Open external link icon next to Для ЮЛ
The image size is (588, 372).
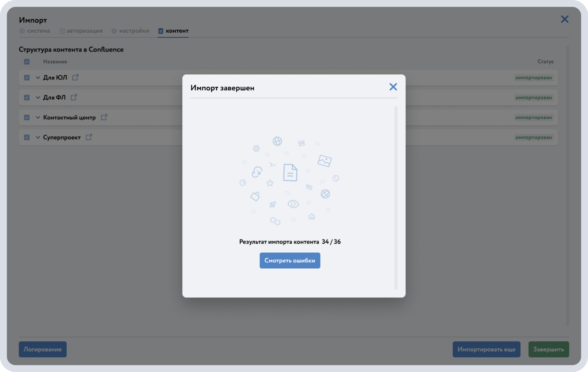(x=75, y=77)
